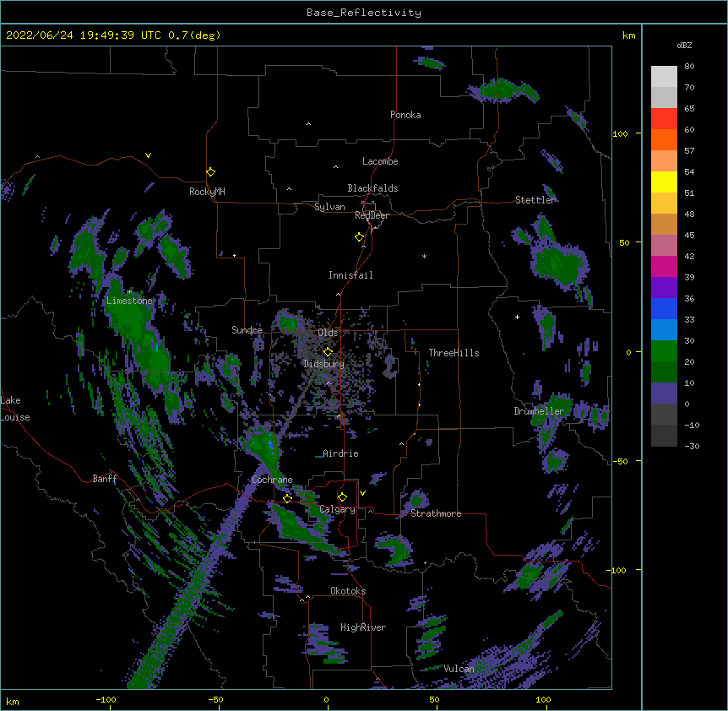
Task: Click the km label in the bottom left
Action: [x=12, y=702]
